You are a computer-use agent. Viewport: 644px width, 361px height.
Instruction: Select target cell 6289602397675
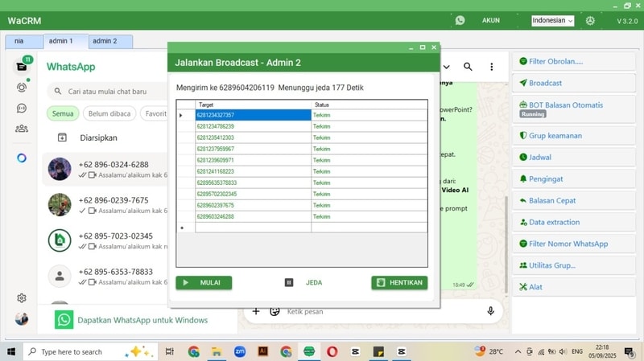click(253, 205)
